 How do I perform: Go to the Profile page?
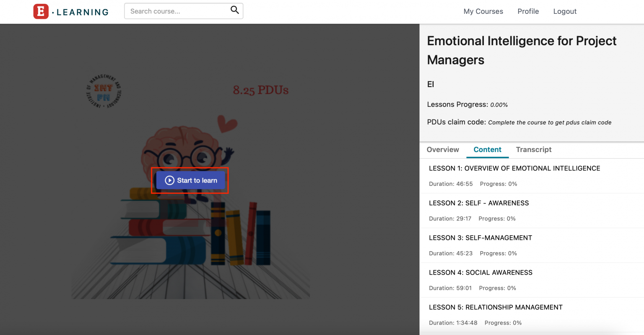tap(528, 11)
